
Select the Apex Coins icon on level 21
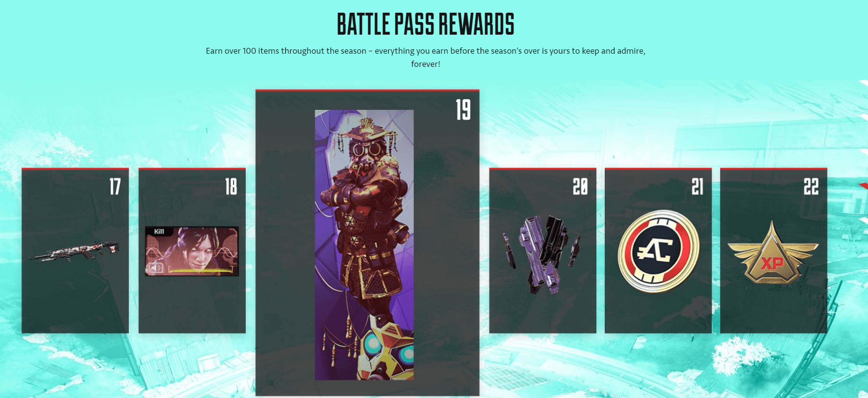(658, 251)
